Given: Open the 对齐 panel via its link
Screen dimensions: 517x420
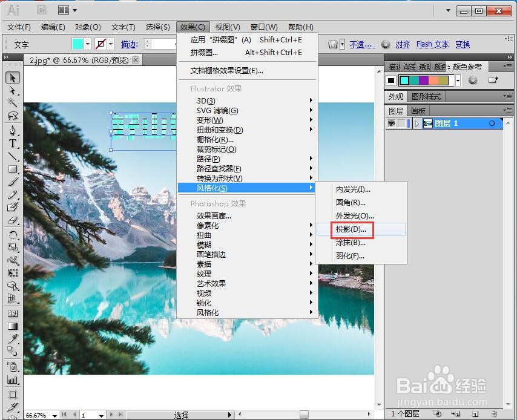Looking at the screenshot, I should coord(403,44).
